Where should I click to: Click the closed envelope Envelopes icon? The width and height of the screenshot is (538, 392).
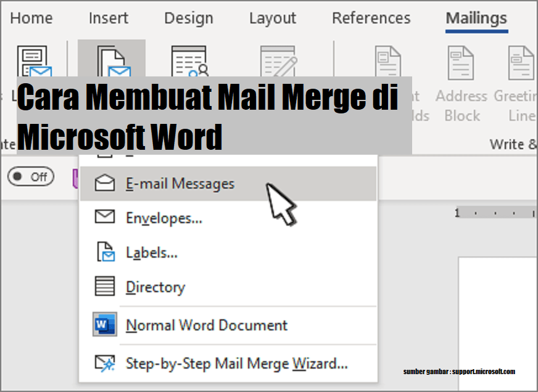click(x=105, y=217)
